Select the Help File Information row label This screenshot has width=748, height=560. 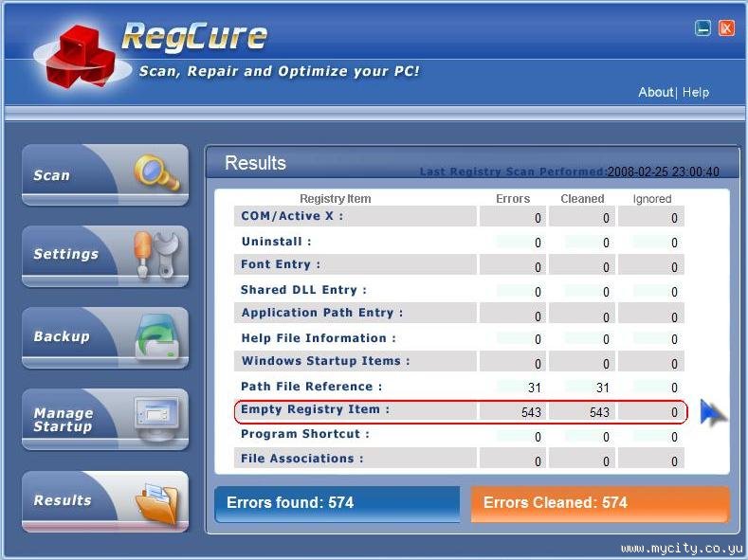[319, 338]
